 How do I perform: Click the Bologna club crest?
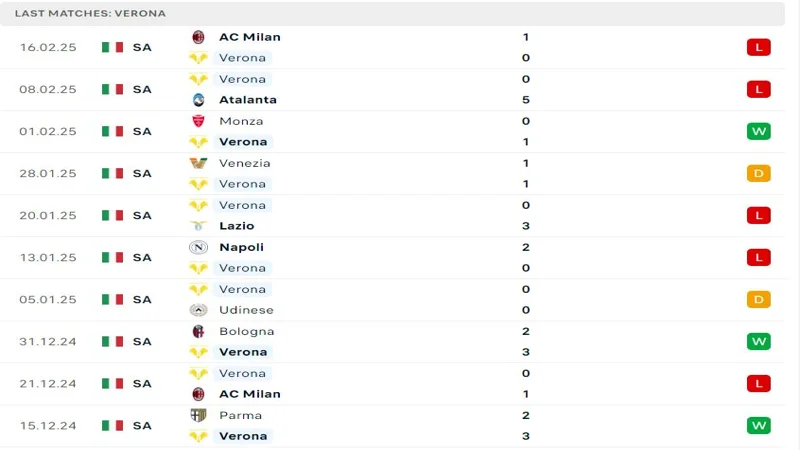(x=198, y=332)
